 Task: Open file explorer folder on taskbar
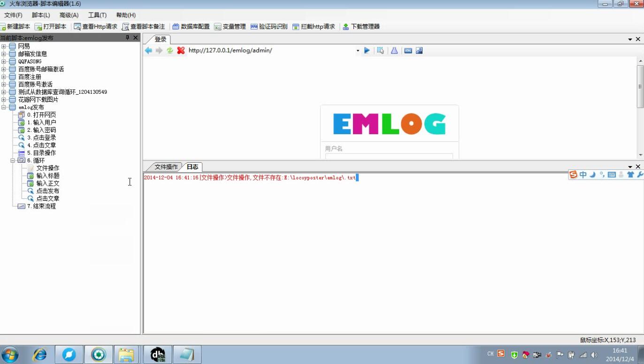point(126,355)
